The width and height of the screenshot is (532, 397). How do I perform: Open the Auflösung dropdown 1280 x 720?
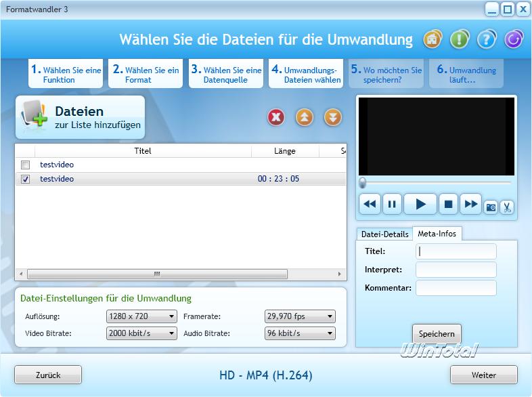(x=141, y=316)
